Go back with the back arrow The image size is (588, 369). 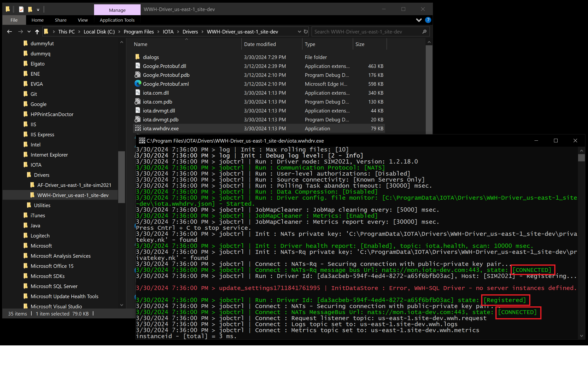[9, 32]
